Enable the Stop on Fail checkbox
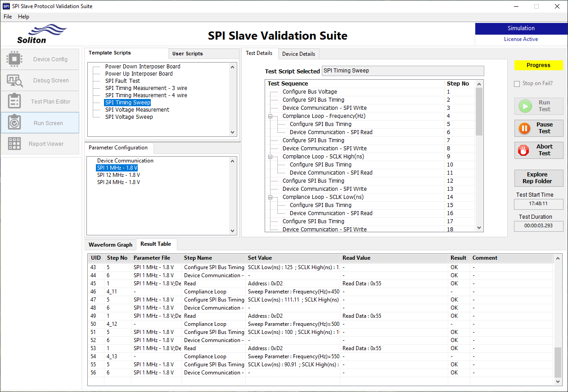568x392 pixels. coord(517,84)
